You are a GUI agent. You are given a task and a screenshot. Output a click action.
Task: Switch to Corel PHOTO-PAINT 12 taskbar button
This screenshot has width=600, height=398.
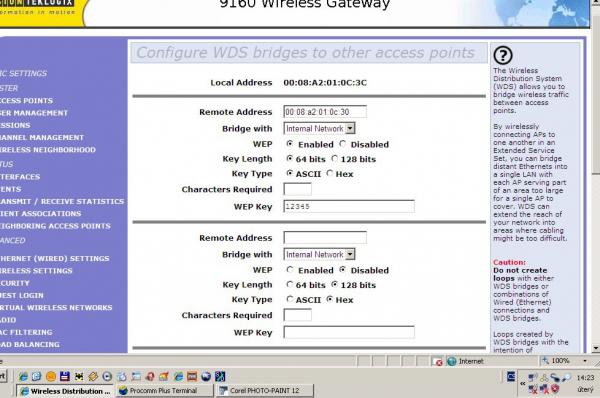[x=265, y=391]
